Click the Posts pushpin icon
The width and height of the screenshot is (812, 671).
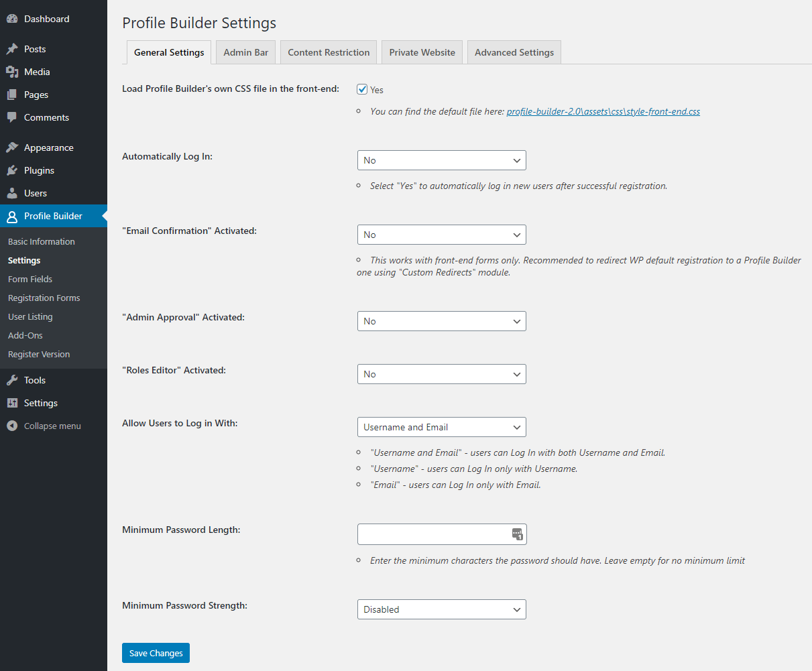click(12, 49)
